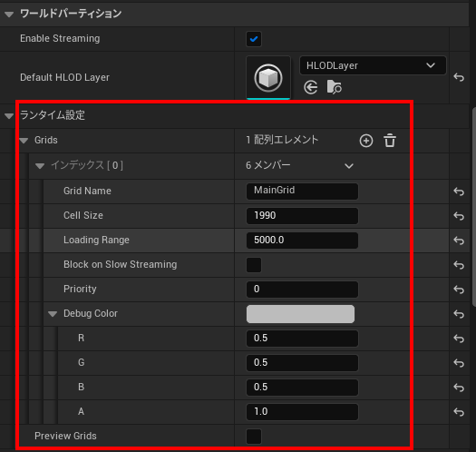Collapse the ランタイム設定 section
The image size is (476, 452).
pos(9,115)
